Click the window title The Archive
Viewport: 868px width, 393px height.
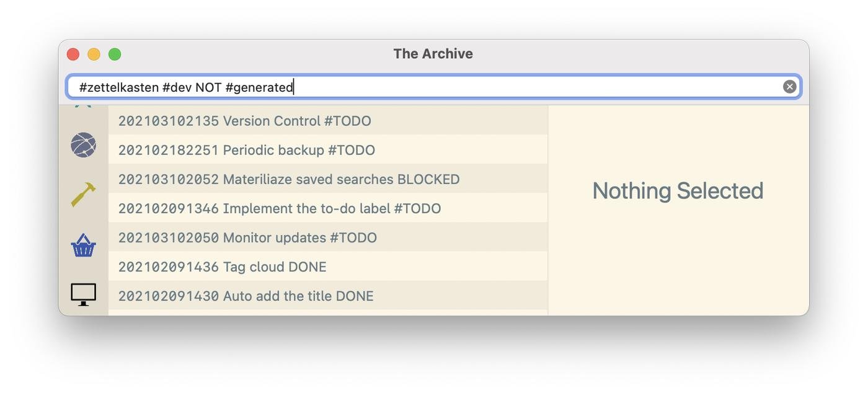pos(433,54)
